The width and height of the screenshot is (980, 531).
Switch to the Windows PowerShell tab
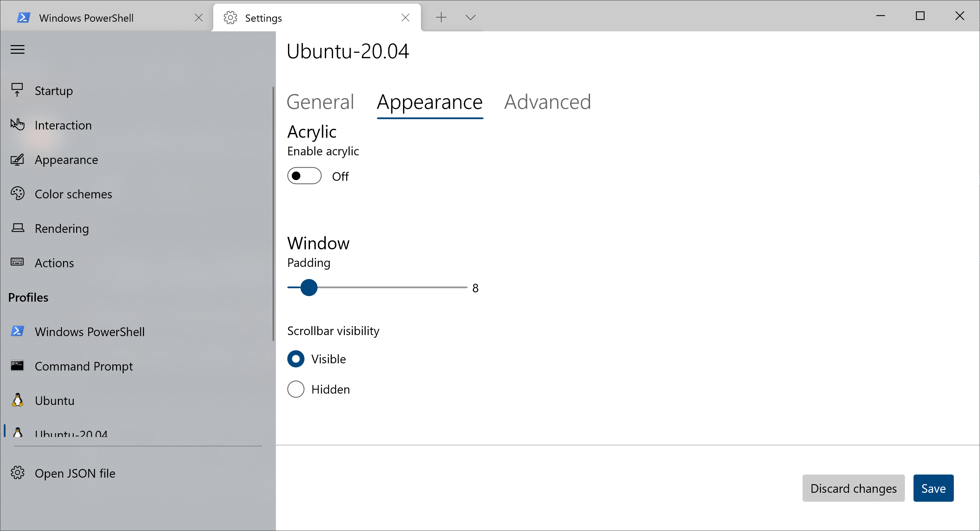(x=87, y=18)
